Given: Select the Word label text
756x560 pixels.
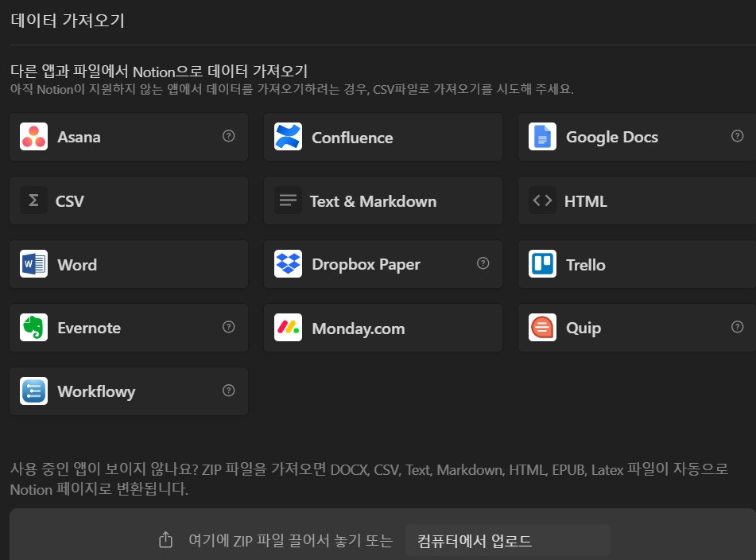Looking at the screenshot, I should [77, 265].
